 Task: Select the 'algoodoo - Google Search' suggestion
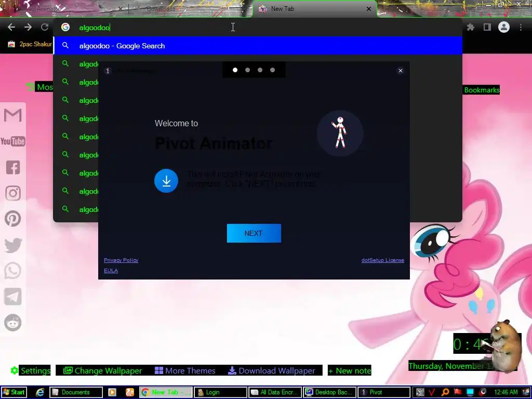258,46
